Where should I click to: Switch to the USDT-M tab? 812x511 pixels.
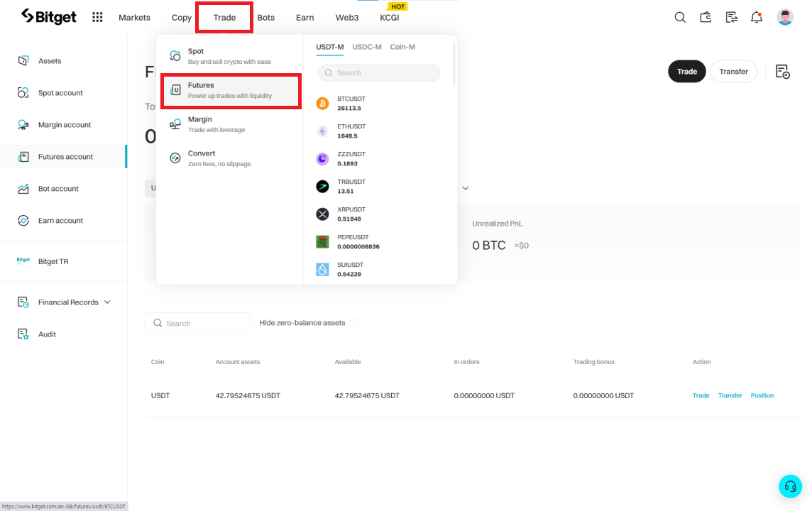click(x=330, y=47)
